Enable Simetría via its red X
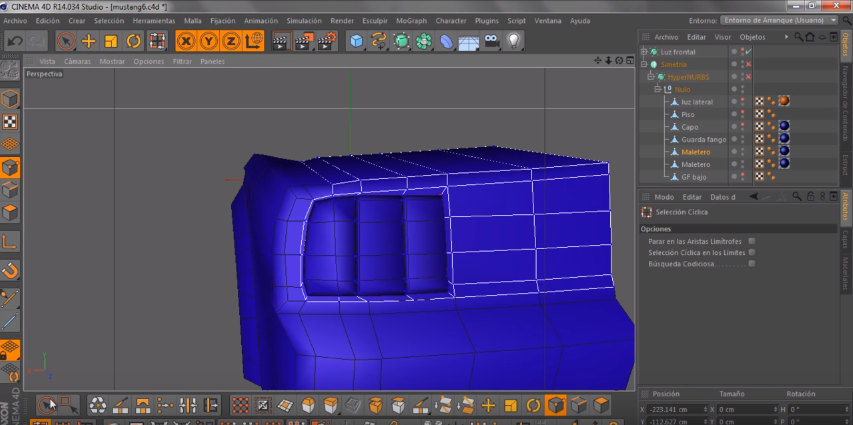The image size is (853, 425). coord(749,64)
